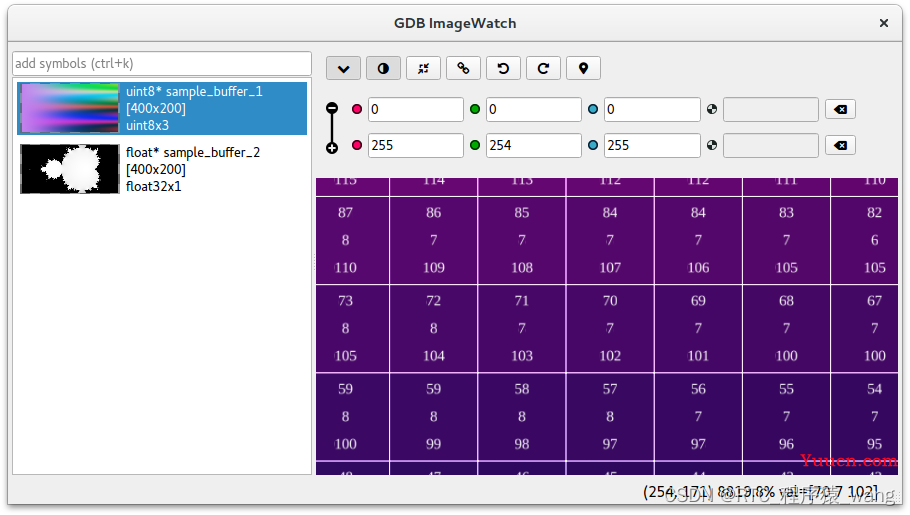Select the sample_buffer_1 uint8 image entry
This screenshot has width=910, height=515.
click(162, 108)
